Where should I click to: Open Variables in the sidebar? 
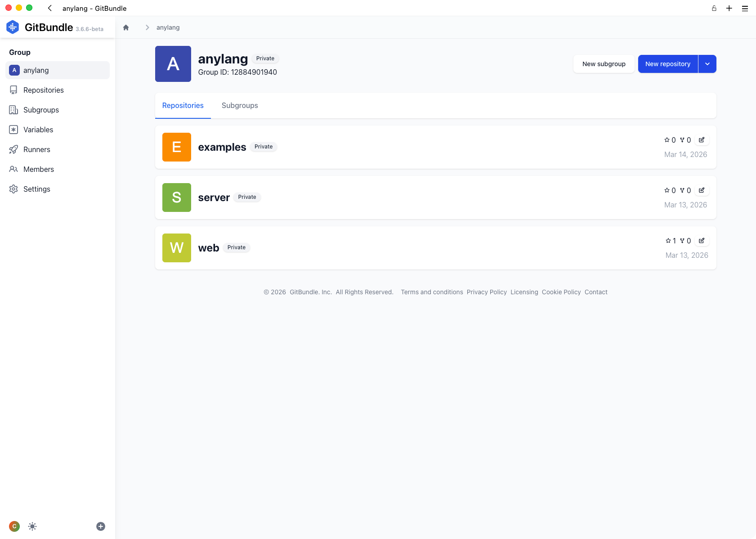pyautogui.click(x=58, y=130)
